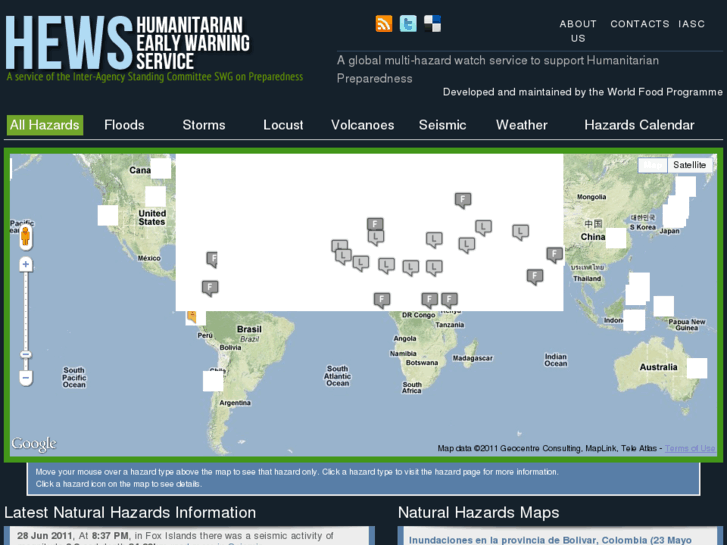Pick up the Street View pegman icon
The height and width of the screenshot is (545, 727).
point(26,237)
